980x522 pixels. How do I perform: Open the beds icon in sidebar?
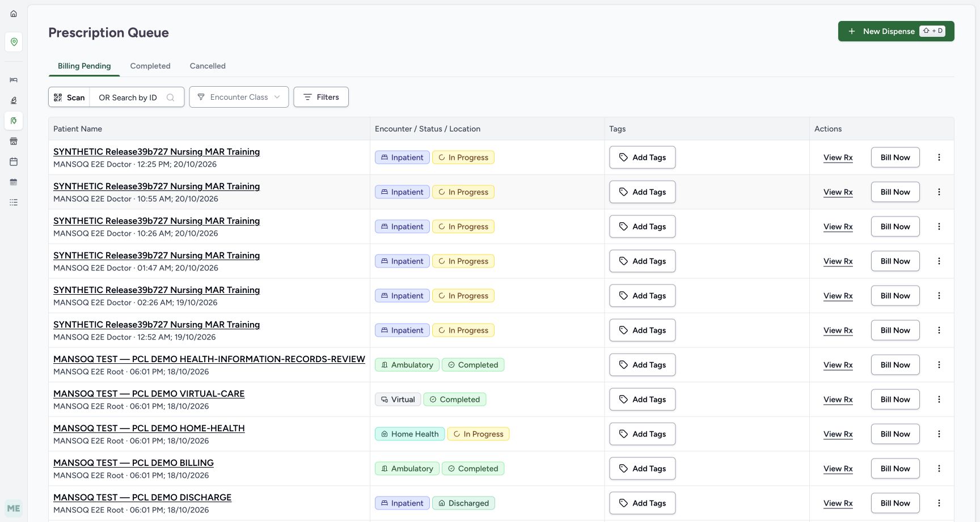coord(14,80)
